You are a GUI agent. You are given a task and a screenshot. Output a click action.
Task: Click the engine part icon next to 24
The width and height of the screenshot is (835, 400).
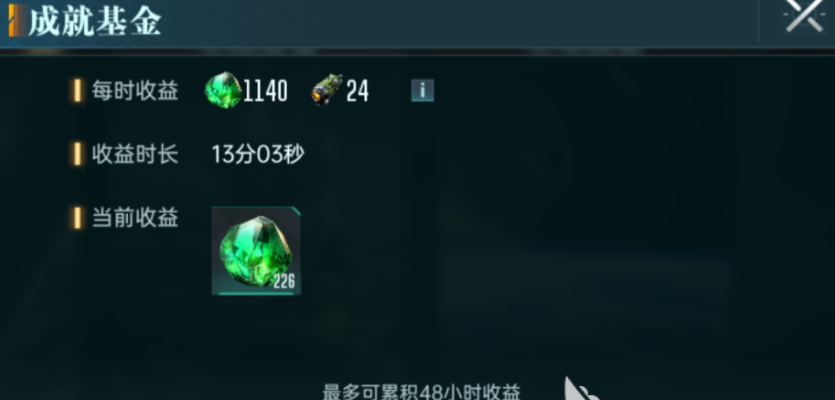coord(327,91)
